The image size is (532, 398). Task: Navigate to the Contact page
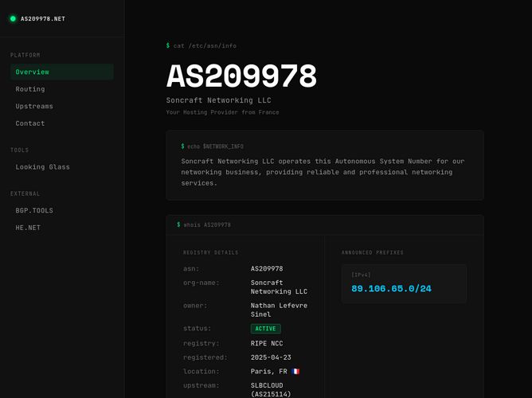click(62, 123)
